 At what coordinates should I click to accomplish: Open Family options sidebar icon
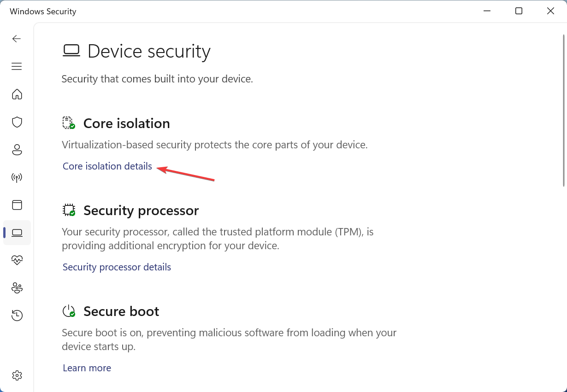(x=17, y=288)
